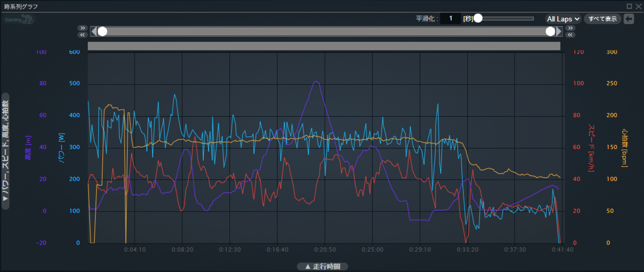Click the 300 heart rate axis value

pos(612,52)
